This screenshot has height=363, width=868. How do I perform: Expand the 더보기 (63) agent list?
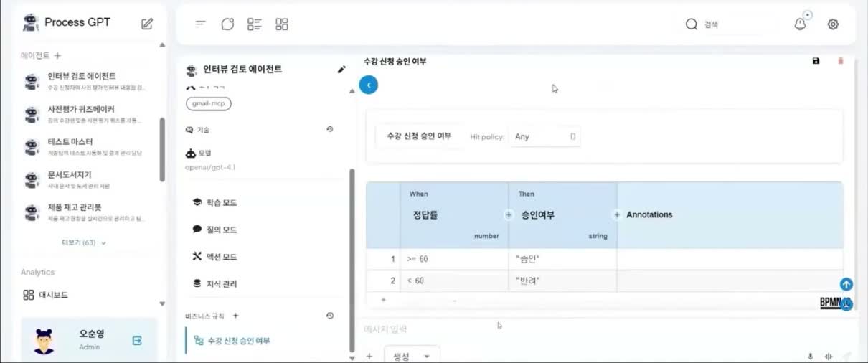pos(84,242)
